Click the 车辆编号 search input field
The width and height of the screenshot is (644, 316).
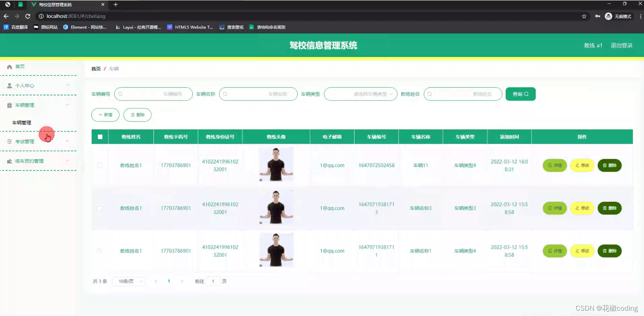coord(153,94)
